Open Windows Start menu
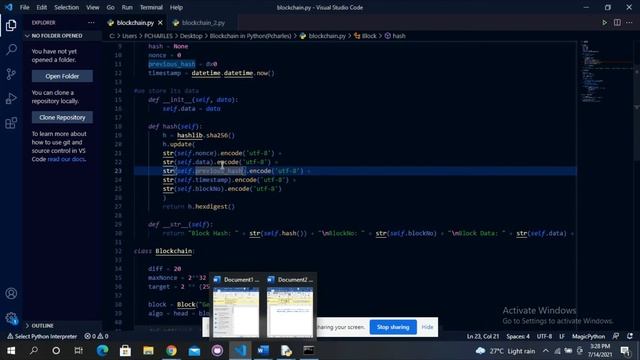Screen dimensions: 640x360 click(11, 351)
